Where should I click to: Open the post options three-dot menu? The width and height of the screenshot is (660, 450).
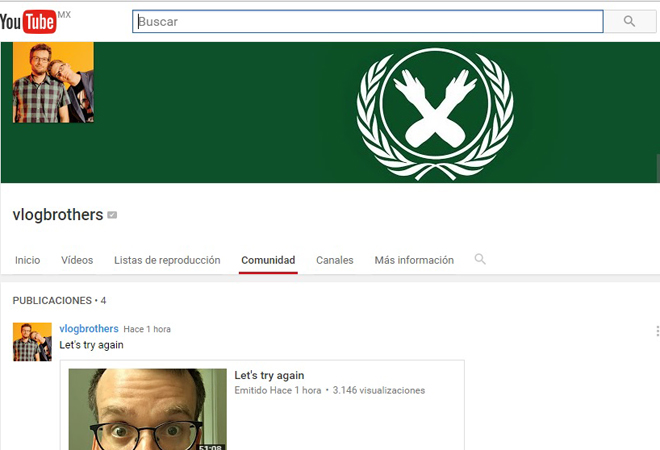[657, 331]
